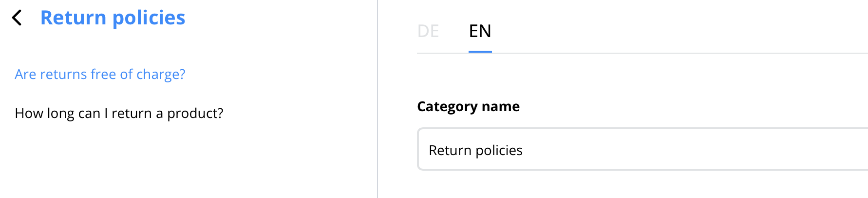This screenshot has width=868, height=198.
Task: Return to the previous category list
Action: click(17, 18)
